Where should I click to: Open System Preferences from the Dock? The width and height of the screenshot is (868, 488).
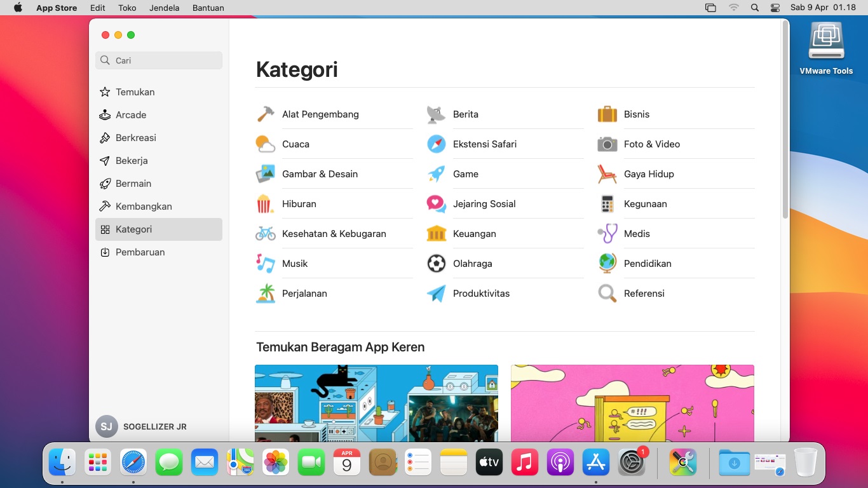632,463
